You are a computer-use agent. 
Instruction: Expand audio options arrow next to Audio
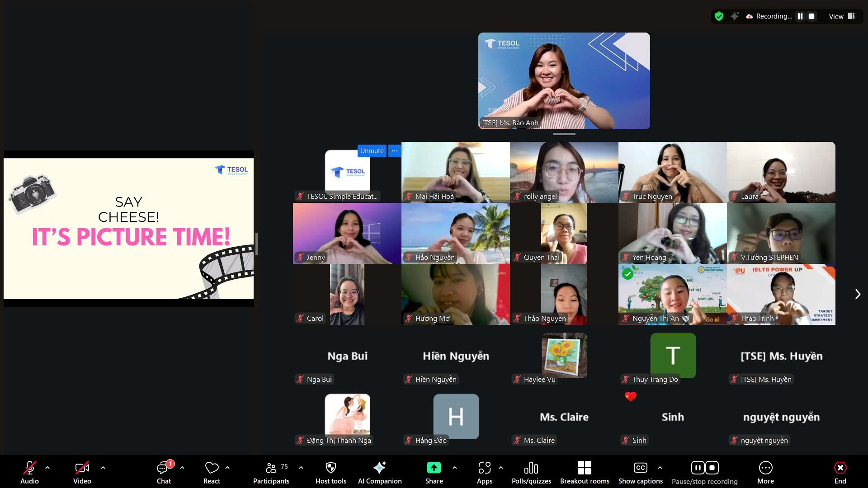coord(47,468)
